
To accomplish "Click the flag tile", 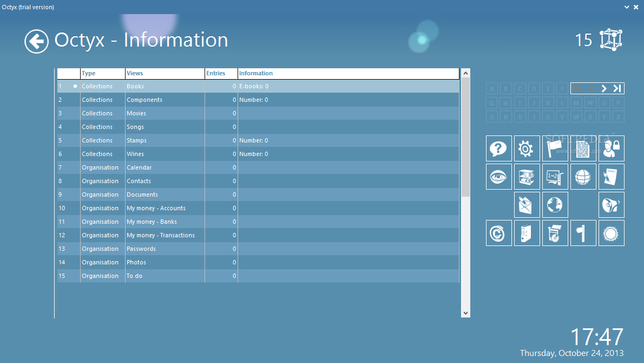I will (x=555, y=148).
